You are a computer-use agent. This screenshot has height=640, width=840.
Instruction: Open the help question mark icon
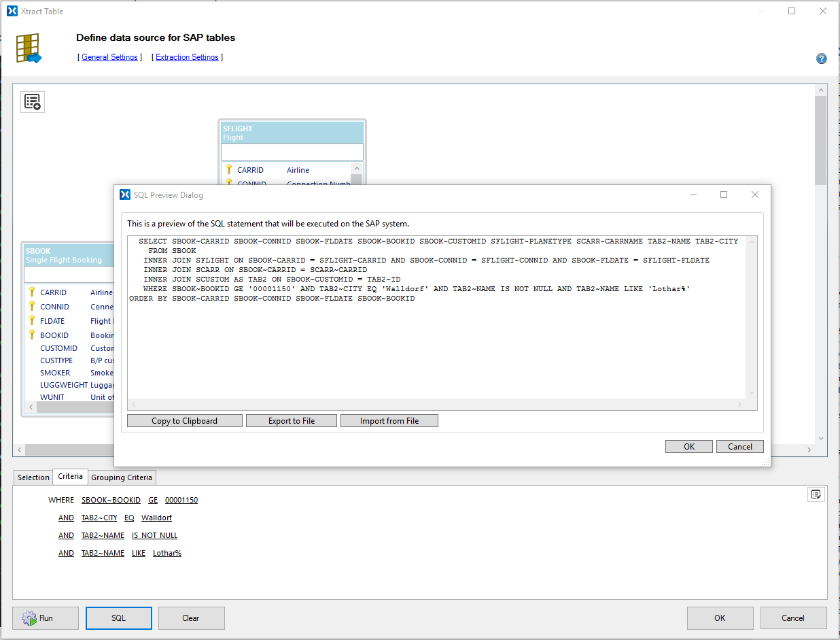click(821, 58)
